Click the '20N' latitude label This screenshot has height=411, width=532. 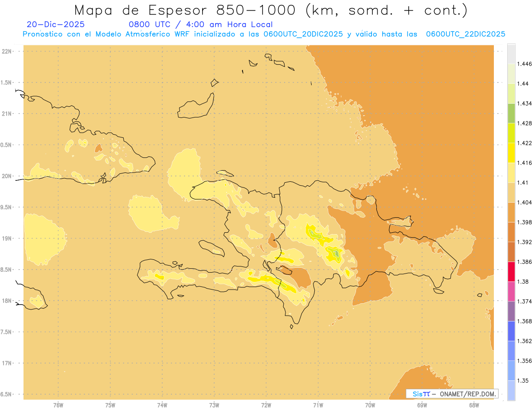point(7,176)
